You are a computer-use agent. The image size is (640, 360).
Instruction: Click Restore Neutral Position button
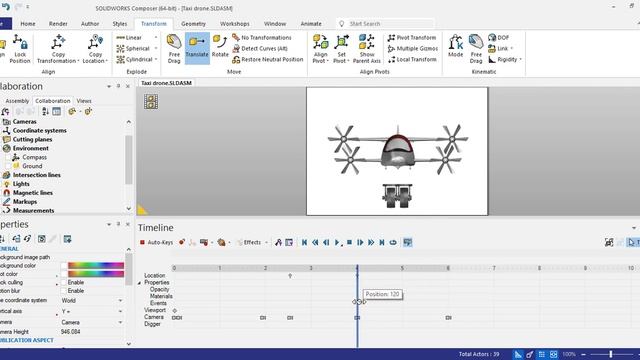268,60
